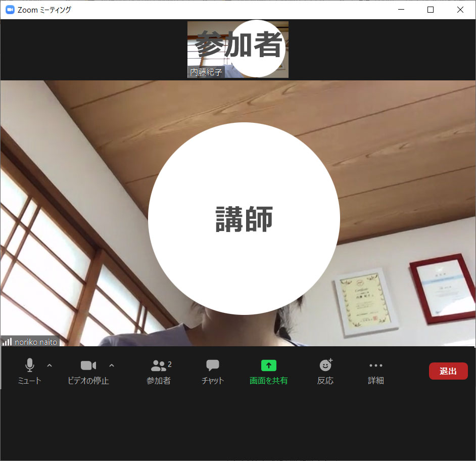Expand video settings chevron next to ビデオの停止
This screenshot has width=476, height=461.
pyautogui.click(x=111, y=365)
